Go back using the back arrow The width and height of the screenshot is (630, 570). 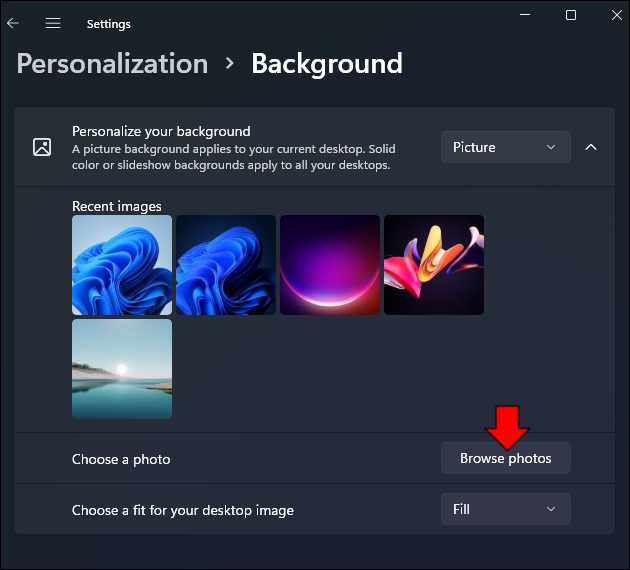(x=13, y=23)
